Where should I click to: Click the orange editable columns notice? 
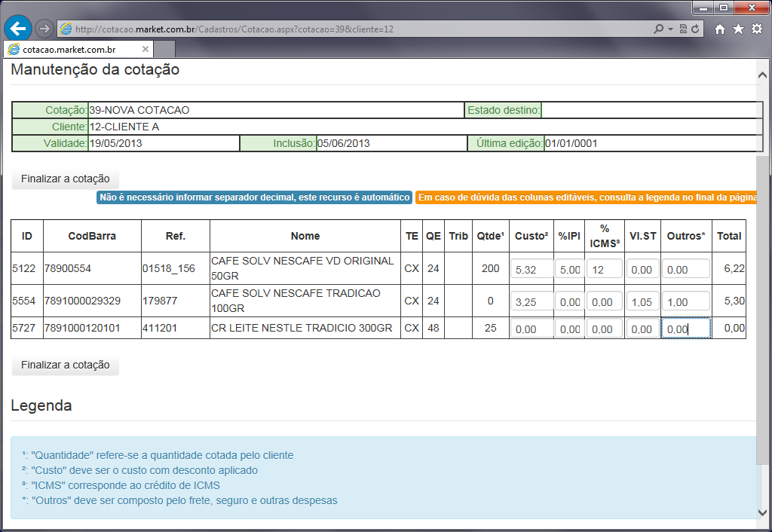[586, 197]
